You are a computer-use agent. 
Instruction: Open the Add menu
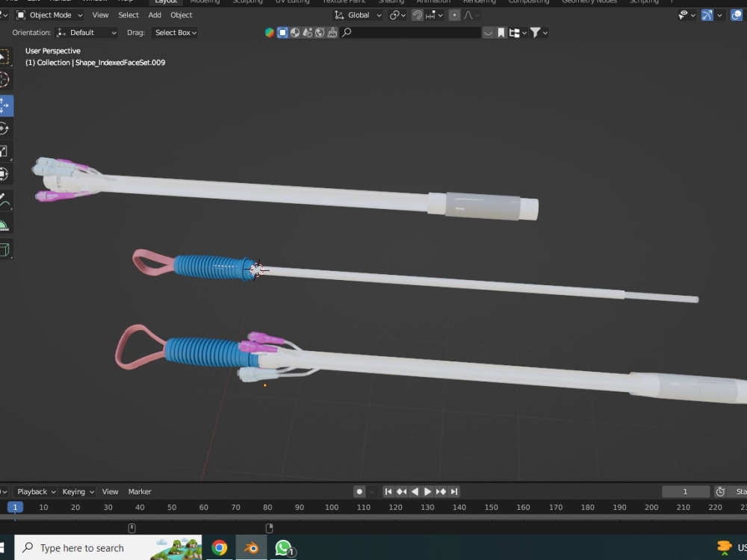click(x=155, y=15)
